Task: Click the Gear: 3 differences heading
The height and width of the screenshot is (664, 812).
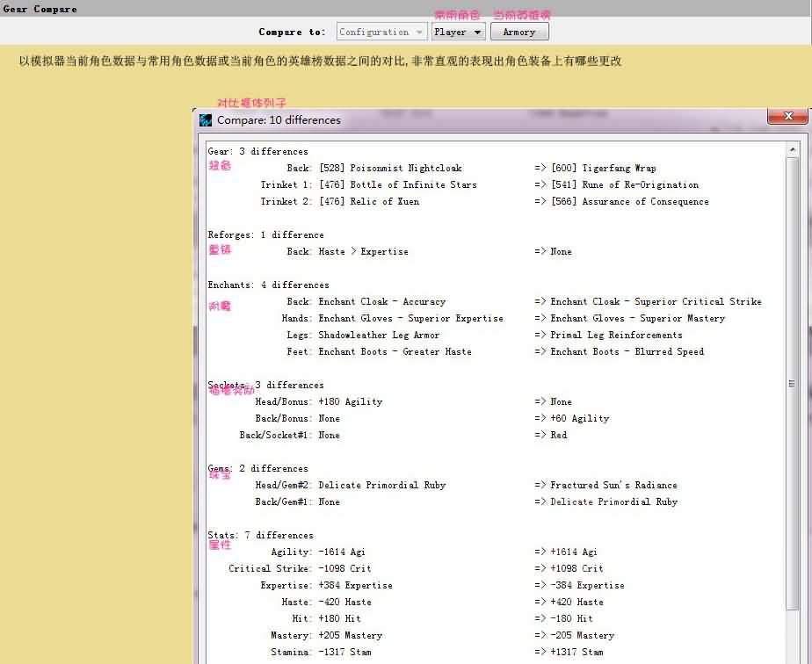Action: click(257, 152)
